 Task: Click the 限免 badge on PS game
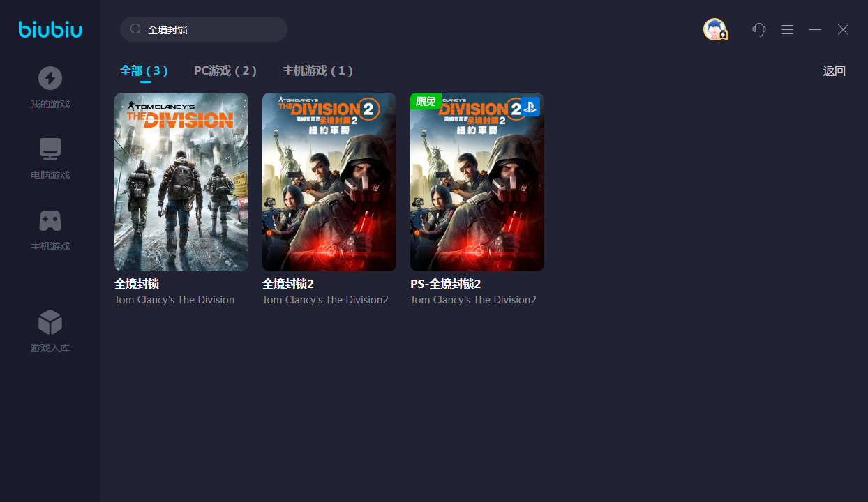click(425, 102)
